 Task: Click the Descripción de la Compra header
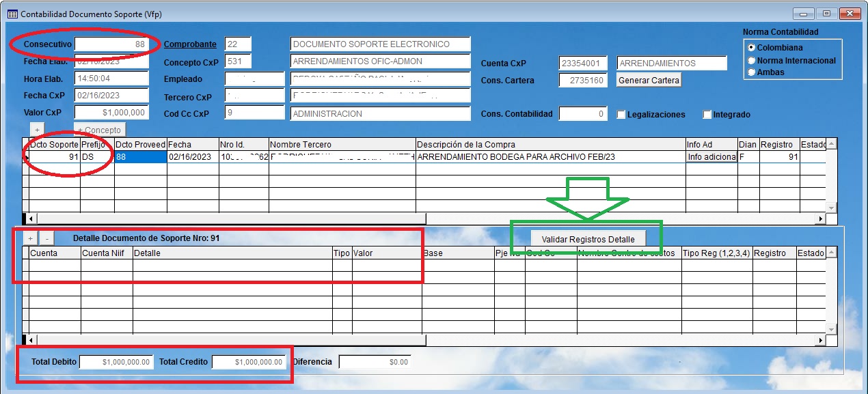click(550, 145)
